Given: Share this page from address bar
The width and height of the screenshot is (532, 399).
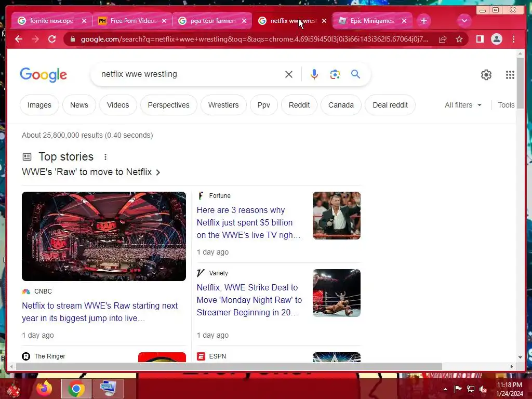Looking at the screenshot, I should tap(443, 39).
